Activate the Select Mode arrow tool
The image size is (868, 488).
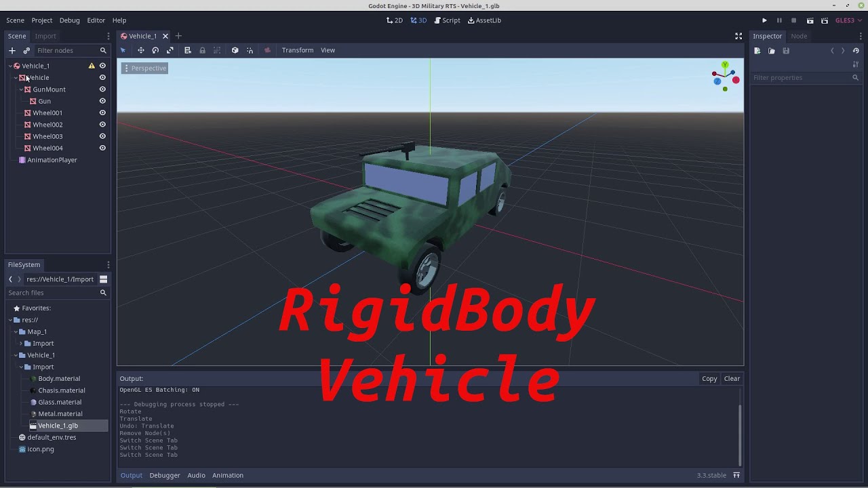pyautogui.click(x=123, y=50)
